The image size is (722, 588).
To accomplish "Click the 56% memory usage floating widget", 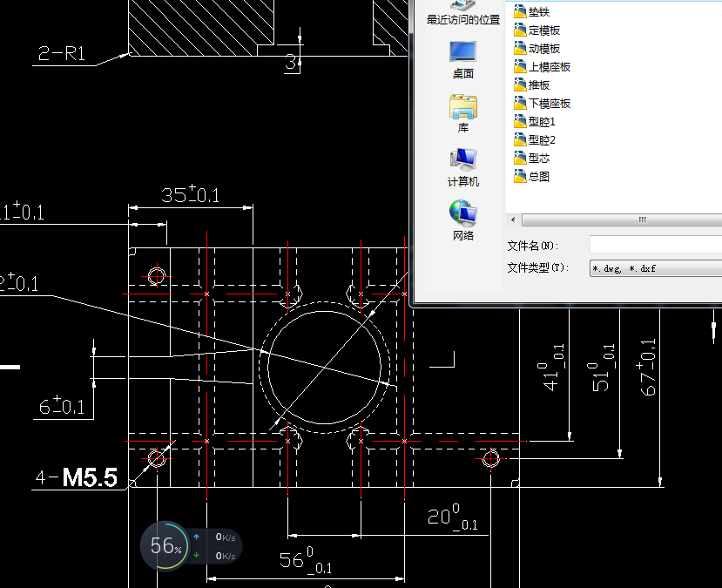I will (165, 545).
